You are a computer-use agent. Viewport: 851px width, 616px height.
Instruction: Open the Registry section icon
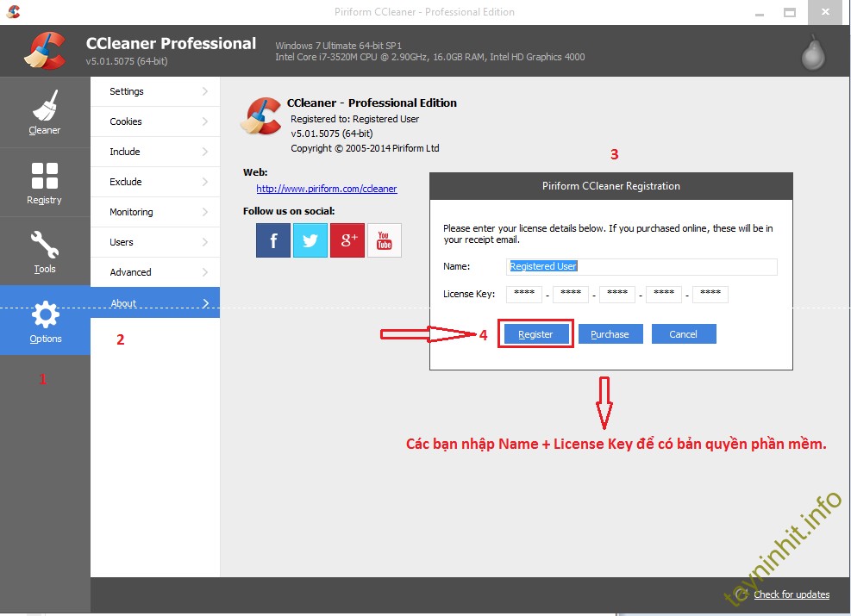(45, 176)
